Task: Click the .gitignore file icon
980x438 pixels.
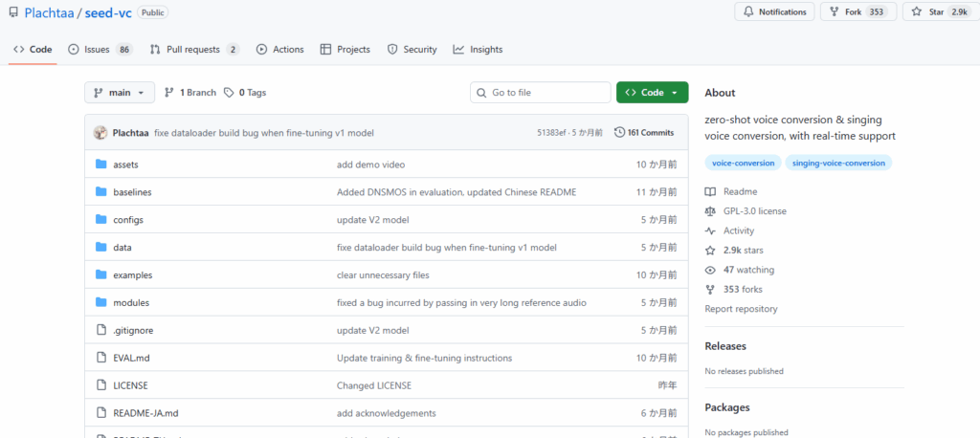Action: pyautogui.click(x=101, y=330)
